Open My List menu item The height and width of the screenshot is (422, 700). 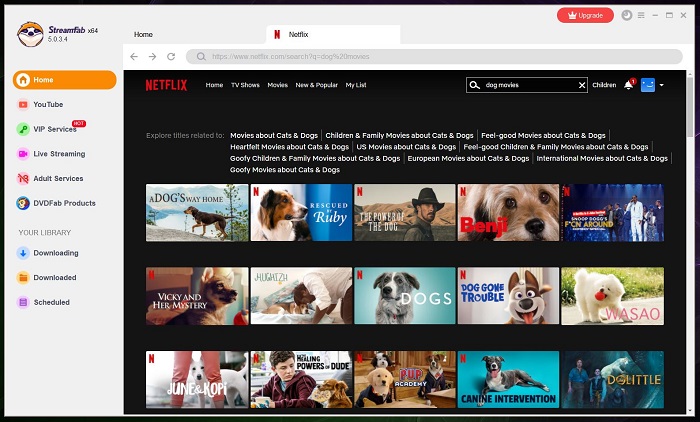[x=356, y=85]
